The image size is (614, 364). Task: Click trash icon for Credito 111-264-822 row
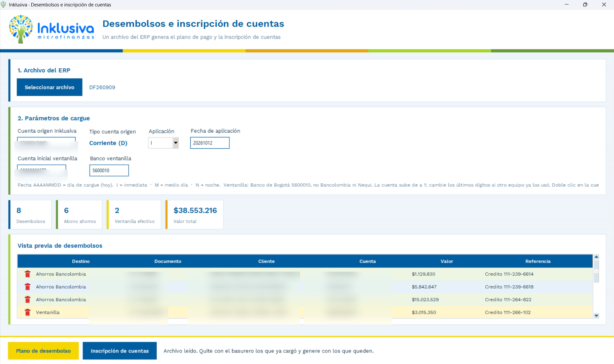tap(28, 299)
